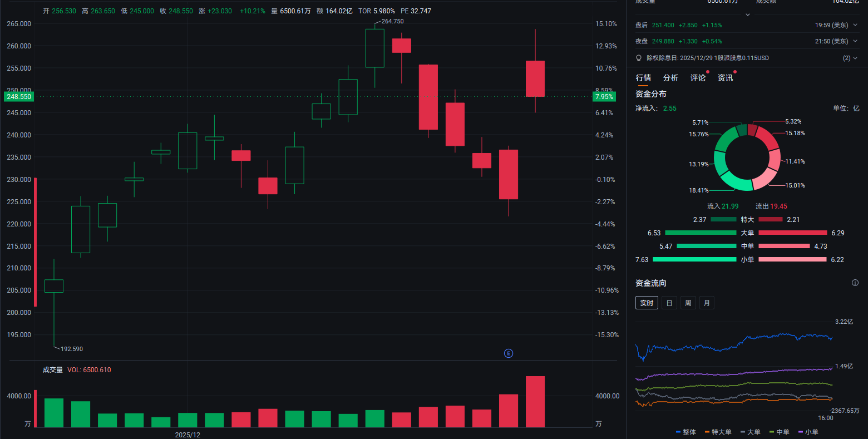Expand the 盘后 session dropdown arrow

pyautogui.click(x=855, y=25)
